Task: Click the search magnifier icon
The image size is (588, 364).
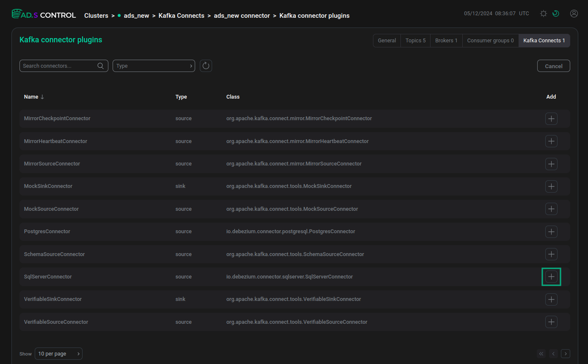Action: point(101,66)
